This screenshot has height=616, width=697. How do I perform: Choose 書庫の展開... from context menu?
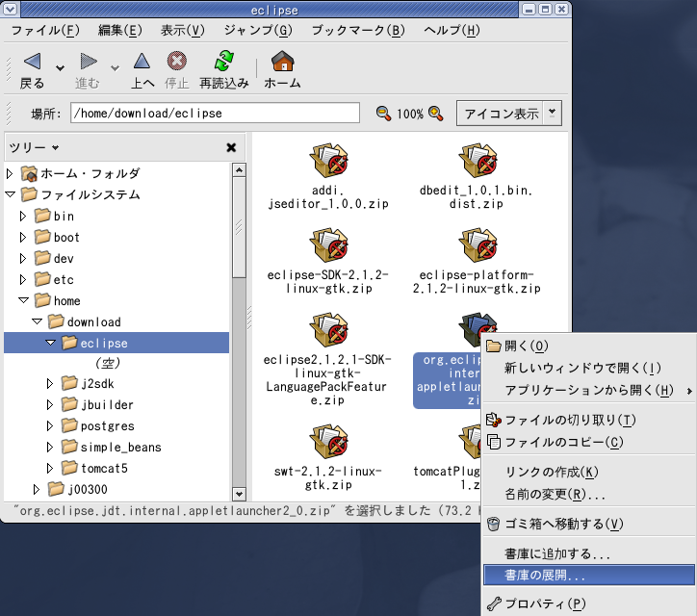click(588, 576)
